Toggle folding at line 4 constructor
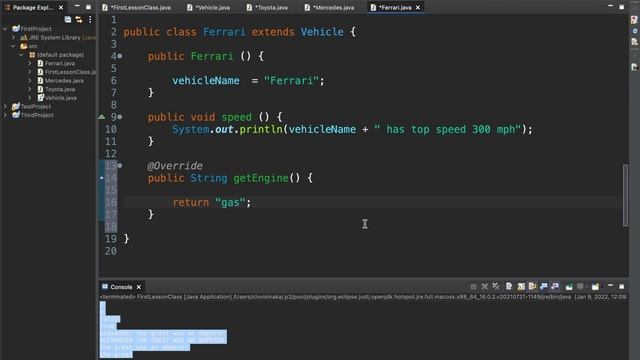The height and width of the screenshot is (360, 640). click(120, 56)
